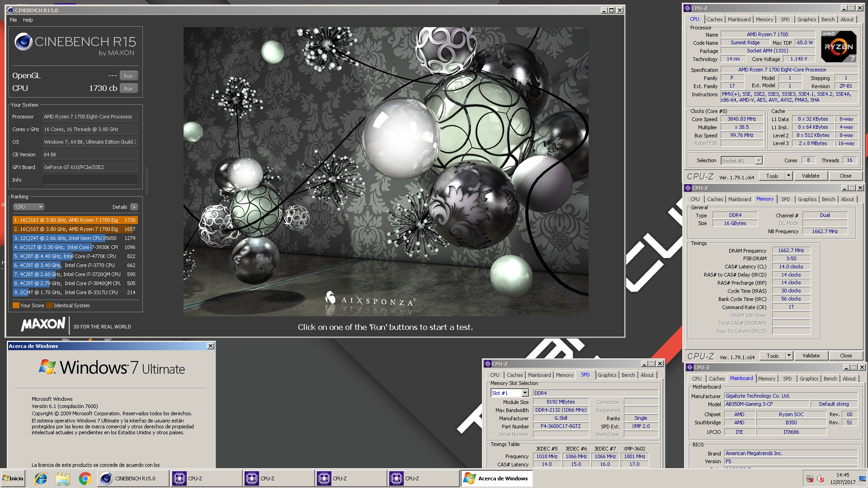The height and width of the screenshot is (488, 868).
Task: Select Intel Xeon X5650 ranking row
Action: pos(75,238)
